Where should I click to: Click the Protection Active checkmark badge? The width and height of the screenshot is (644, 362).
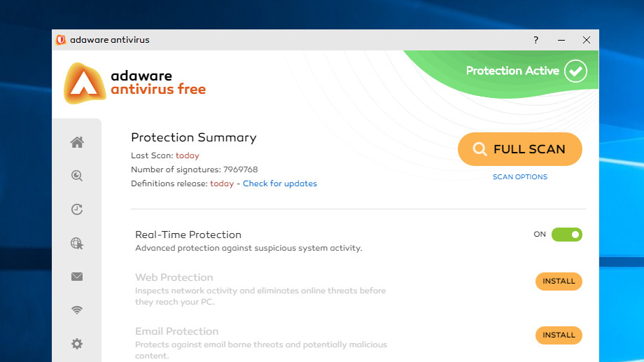click(x=575, y=71)
